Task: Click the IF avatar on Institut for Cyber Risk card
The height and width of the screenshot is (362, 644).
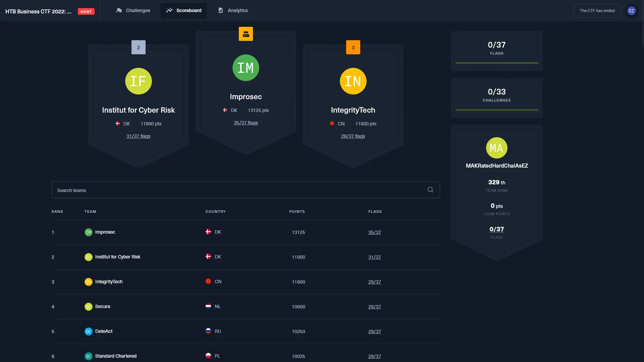Action: (x=139, y=81)
